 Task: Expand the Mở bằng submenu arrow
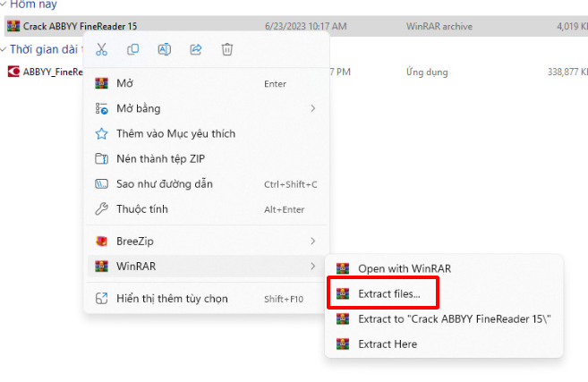pyautogui.click(x=312, y=108)
